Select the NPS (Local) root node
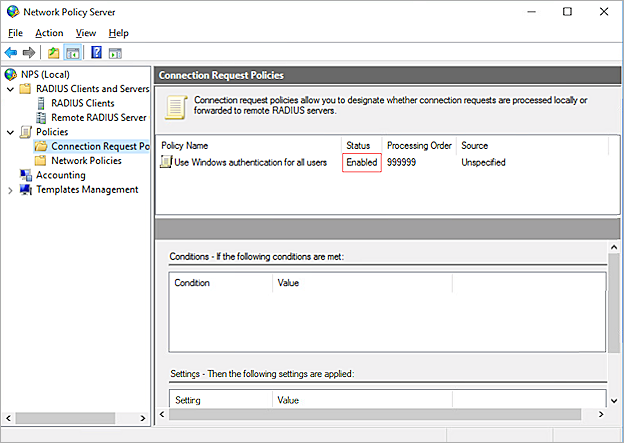The width and height of the screenshot is (624, 443). click(47, 74)
